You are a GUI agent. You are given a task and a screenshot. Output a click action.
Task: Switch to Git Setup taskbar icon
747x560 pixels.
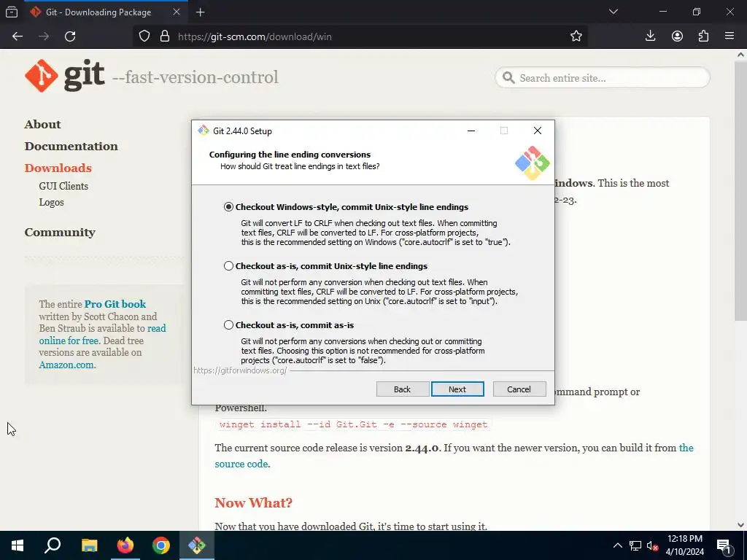pyautogui.click(x=197, y=545)
